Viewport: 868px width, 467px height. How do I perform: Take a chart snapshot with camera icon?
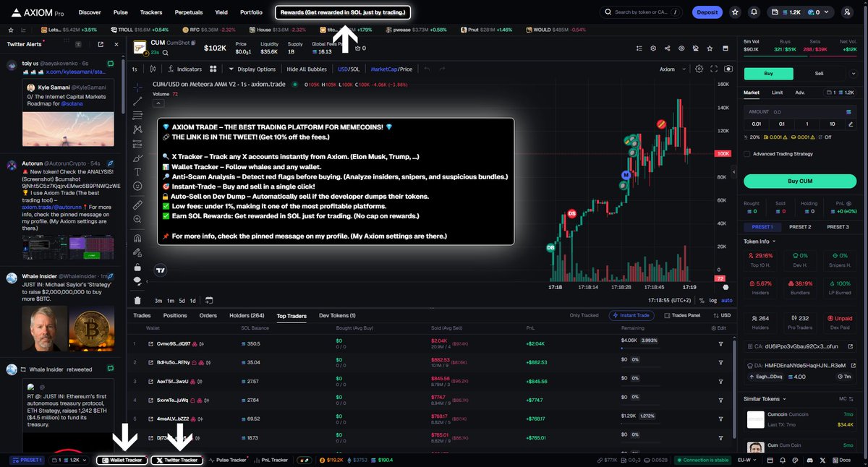[x=728, y=69]
